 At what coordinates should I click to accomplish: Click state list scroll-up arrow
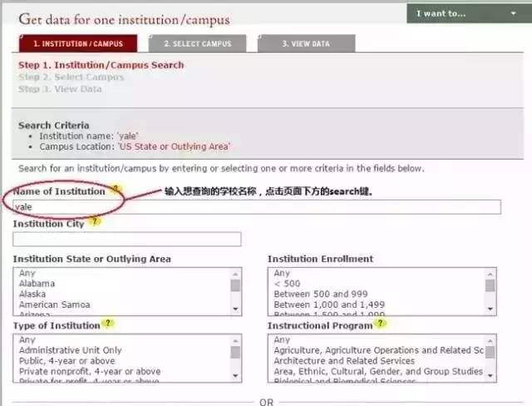[235, 274]
